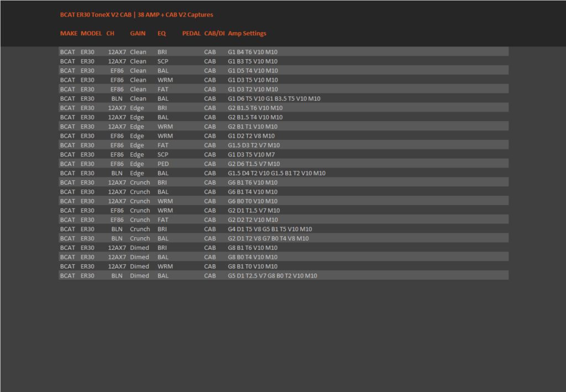Click 12AX7 in the G2 B1 T1 row

117,127
